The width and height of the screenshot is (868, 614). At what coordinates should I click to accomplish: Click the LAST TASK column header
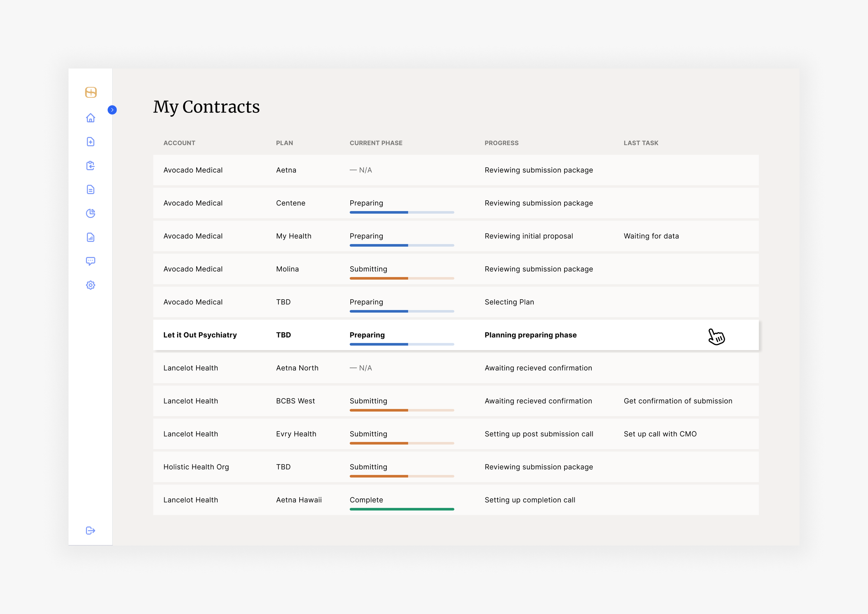[641, 143]
